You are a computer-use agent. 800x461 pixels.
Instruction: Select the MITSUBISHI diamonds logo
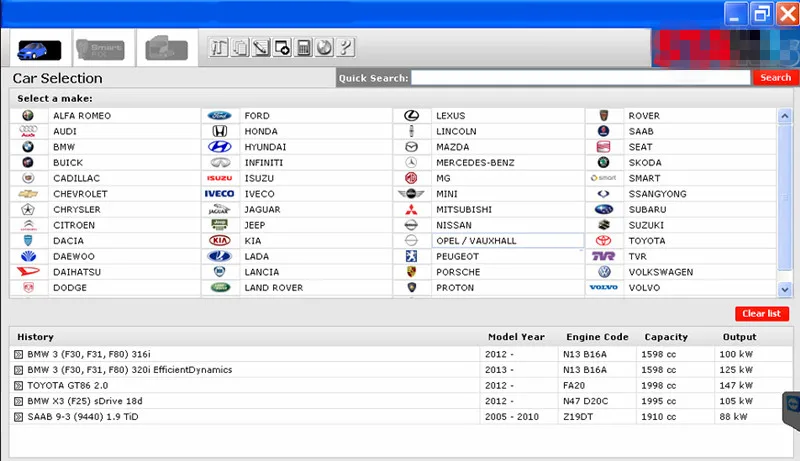[x=411, y=210]
